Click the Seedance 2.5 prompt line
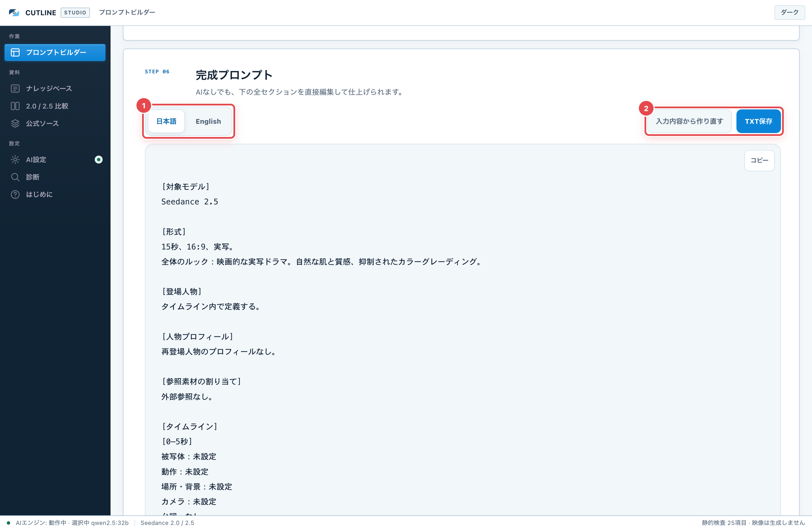The height and width of the screenshot is (530, 812). [x=190, y=202]
